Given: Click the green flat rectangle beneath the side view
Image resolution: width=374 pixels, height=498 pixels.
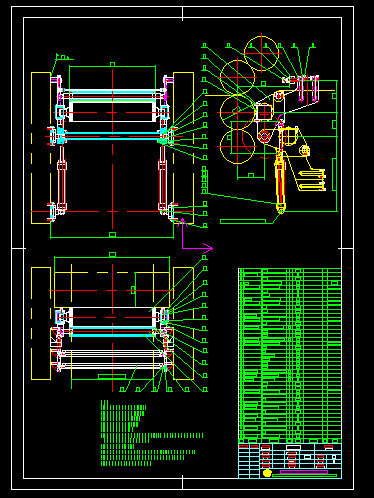Looking at the screenshot, I should 243,221.
